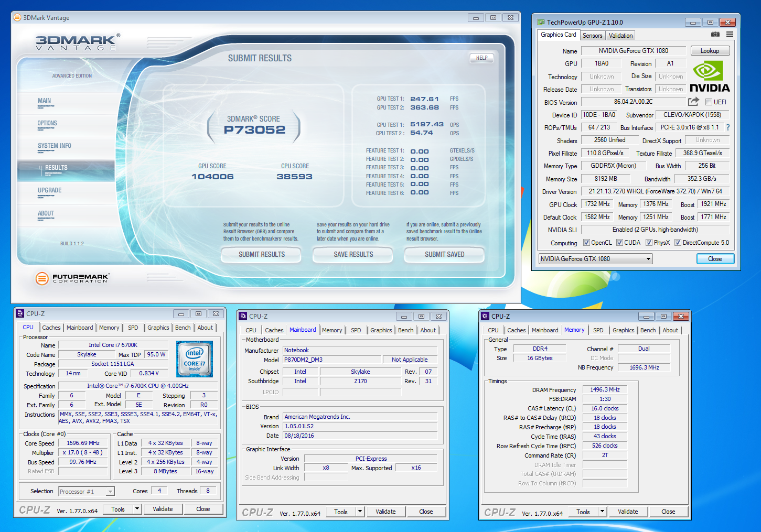Click the SUBMIT RESULTS button
The width and height of the screenshot is (761, 532).
(261, 255)
